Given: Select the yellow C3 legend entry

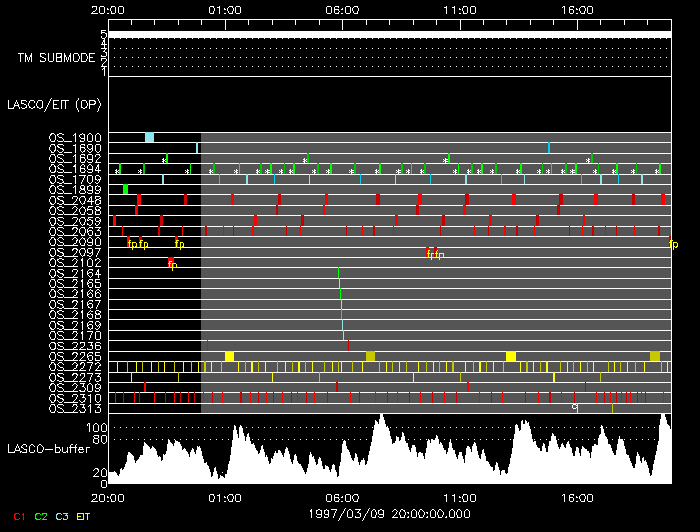Looking at the screenshot, I should (62, 516).
